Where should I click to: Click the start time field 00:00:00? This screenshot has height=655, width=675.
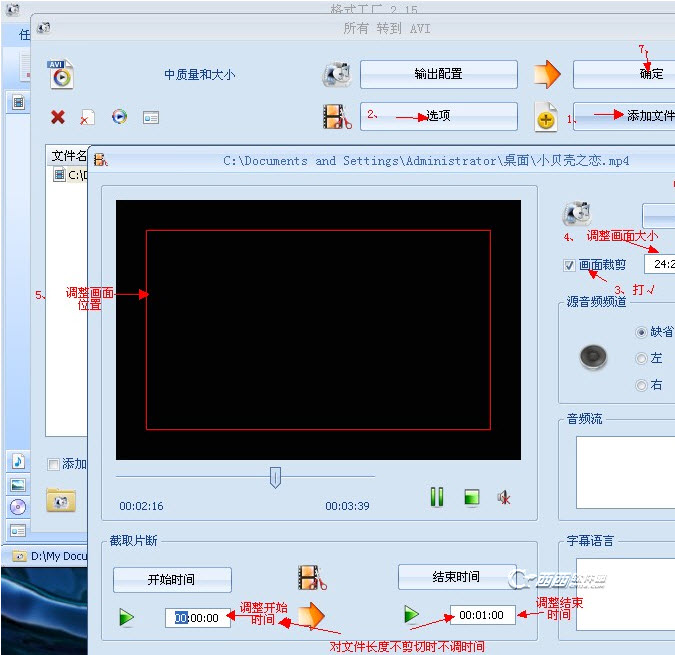(198, 618)
